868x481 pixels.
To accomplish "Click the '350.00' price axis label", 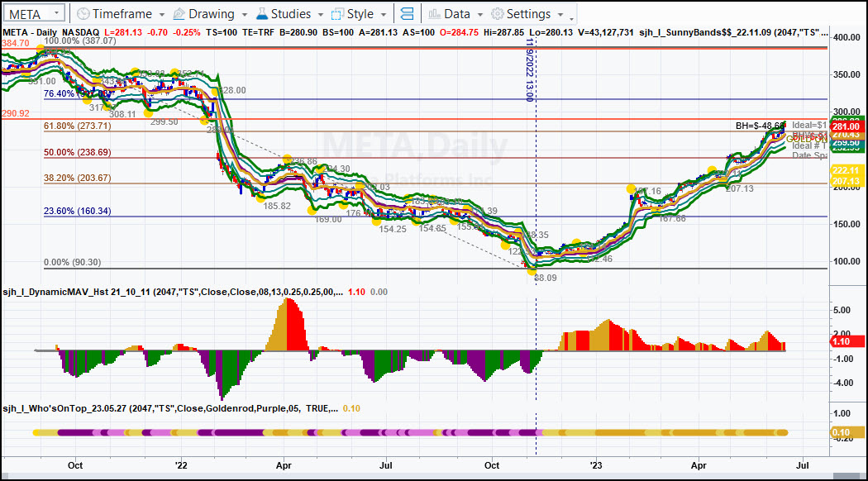I will [x=847, y=74].
